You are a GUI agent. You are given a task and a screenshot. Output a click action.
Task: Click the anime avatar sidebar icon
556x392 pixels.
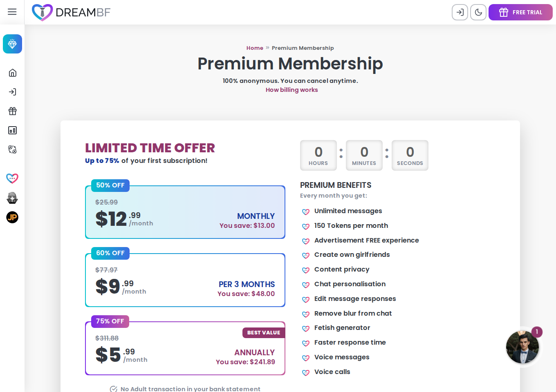coord(12,198)
